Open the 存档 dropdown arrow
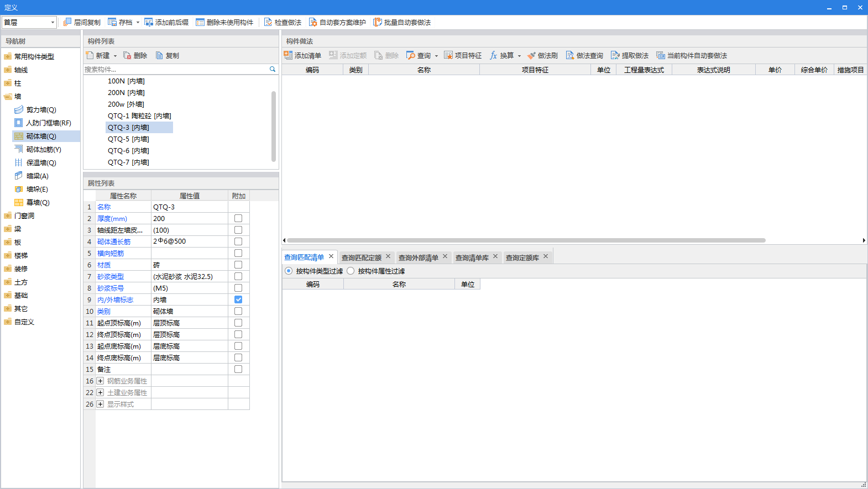The image size is (868, 489). (138, 23)
